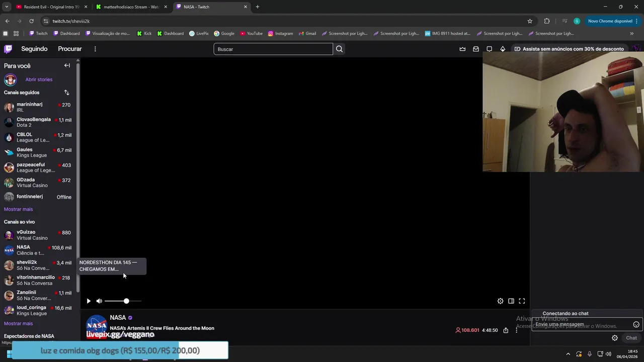644x362 pixels.
Task: Open vitorinhamarcilio channel
Action: (x=38, y=280)
